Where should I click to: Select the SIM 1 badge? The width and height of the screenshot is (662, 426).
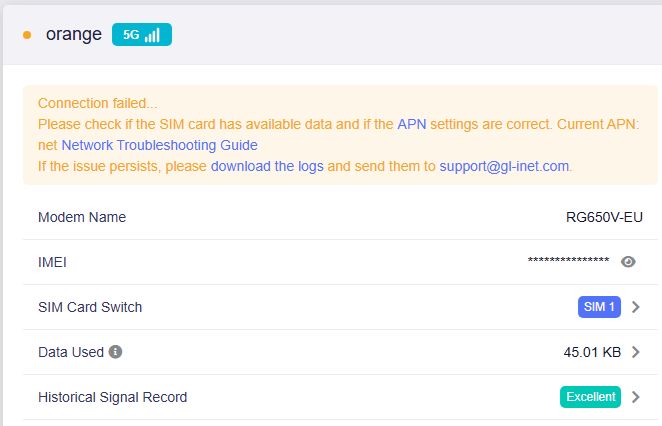pyautogui.click(x=599, y=307)
